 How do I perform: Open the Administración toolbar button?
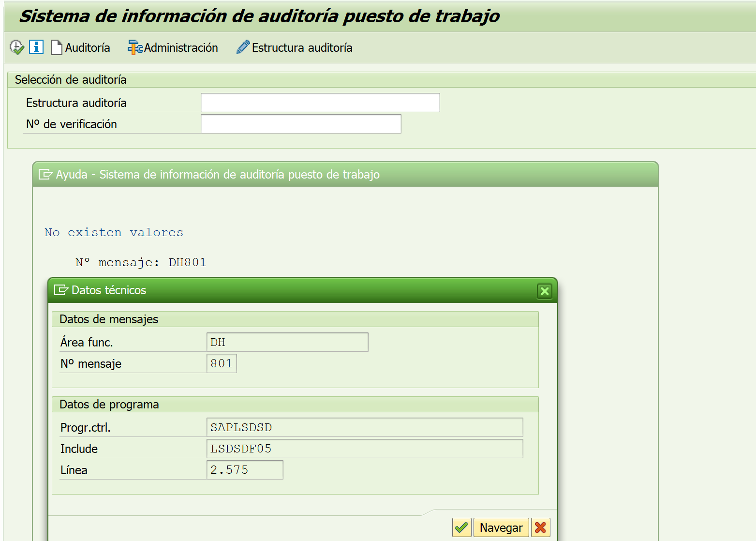pyautogui.click(x=173, y=47)
